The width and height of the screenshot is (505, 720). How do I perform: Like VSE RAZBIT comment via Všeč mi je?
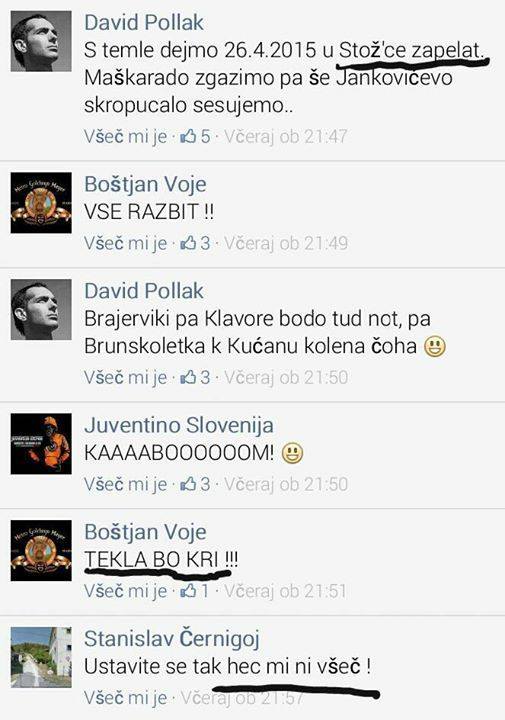click(125, 243)
